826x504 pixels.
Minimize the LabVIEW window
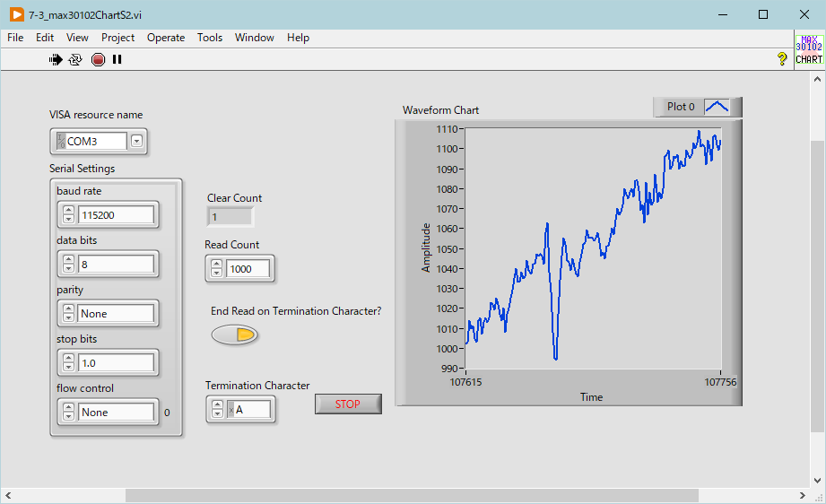pos(723,14)
